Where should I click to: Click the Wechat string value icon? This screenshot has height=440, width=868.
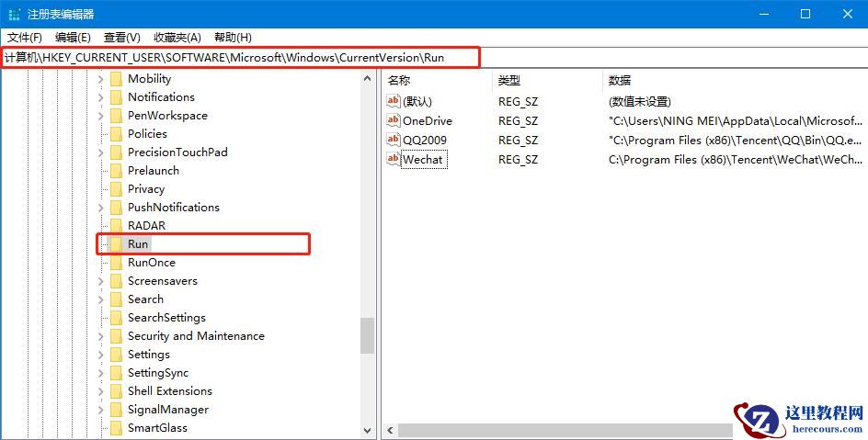pos(393,159)
